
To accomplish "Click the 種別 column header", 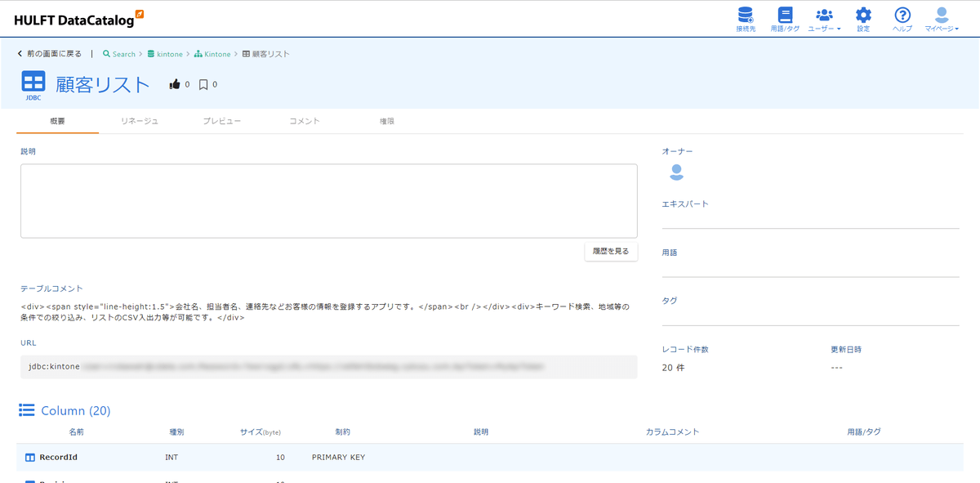I will click(176, 432).
